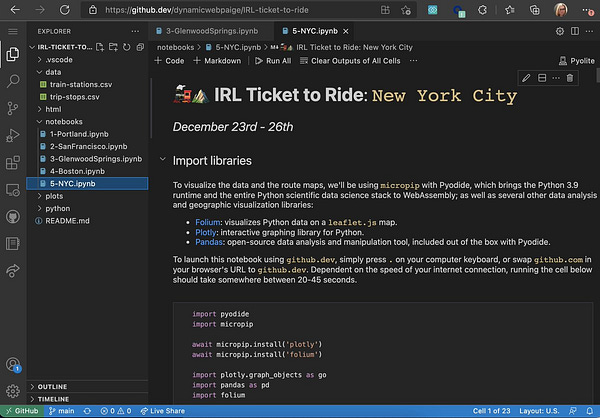Image resolution: width=600 pixels, height=418 pixels.
Task: Add a new Markdown cell
Action: point(217,61)
